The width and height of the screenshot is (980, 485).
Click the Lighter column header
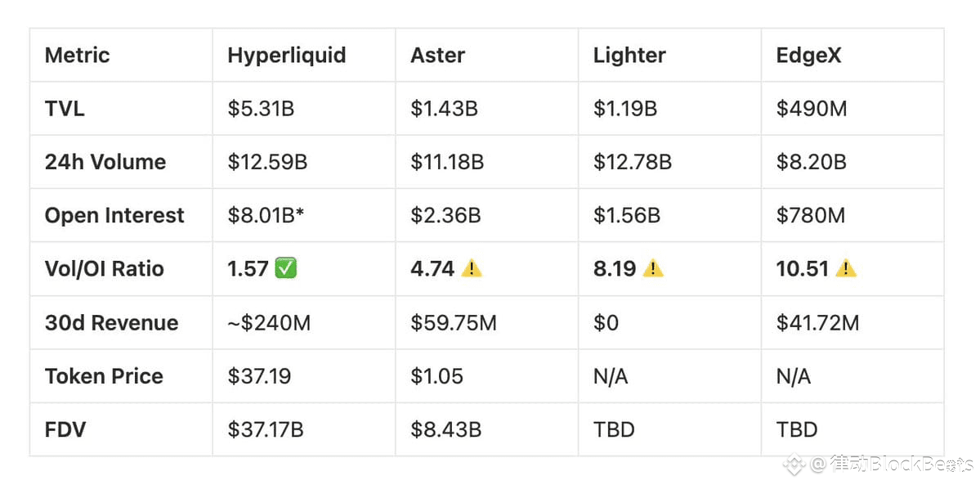tap(629, 55)
